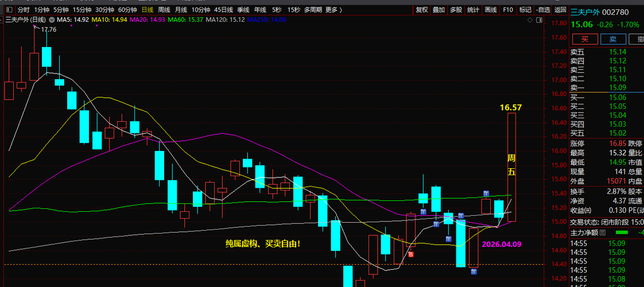
Task: Activate the 画线 drawing tool
Action: (x=490, y=10)
